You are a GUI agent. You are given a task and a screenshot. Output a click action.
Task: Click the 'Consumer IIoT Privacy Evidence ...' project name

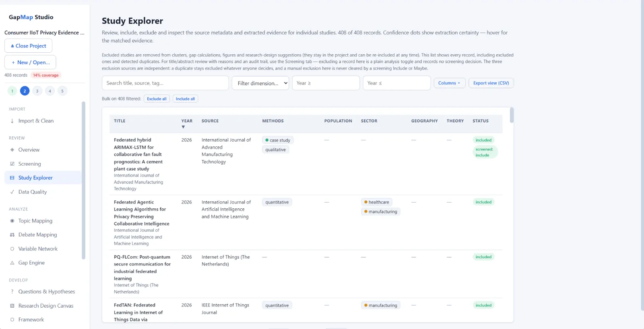pyautogui.click(x=44, y=33)
